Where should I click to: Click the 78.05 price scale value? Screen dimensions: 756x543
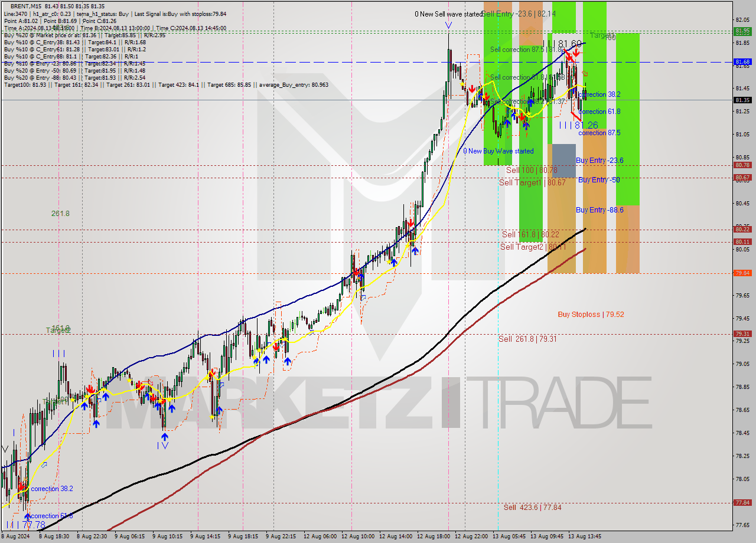742,479
